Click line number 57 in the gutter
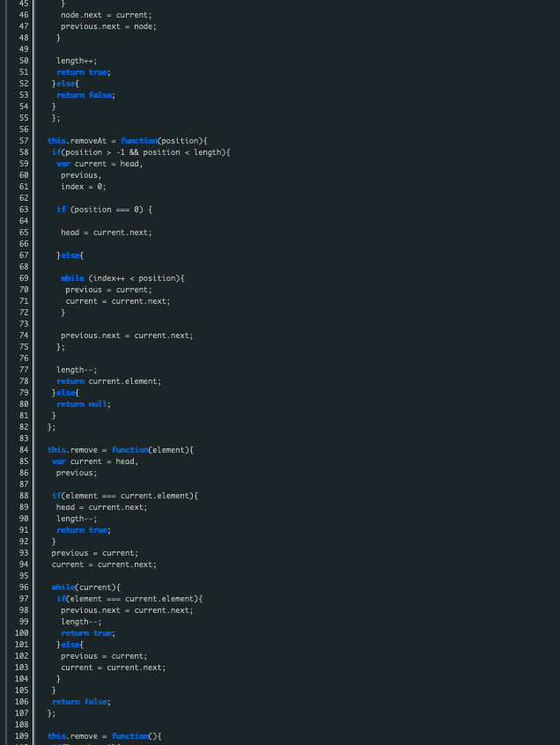 pos(24,141)
